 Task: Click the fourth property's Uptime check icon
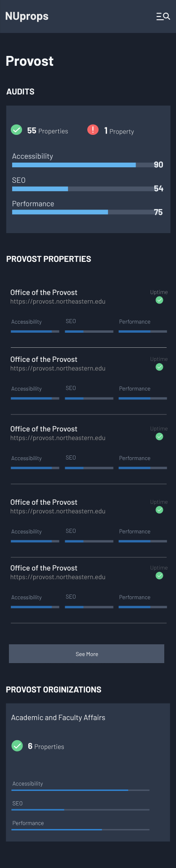[x=160, y=510]
